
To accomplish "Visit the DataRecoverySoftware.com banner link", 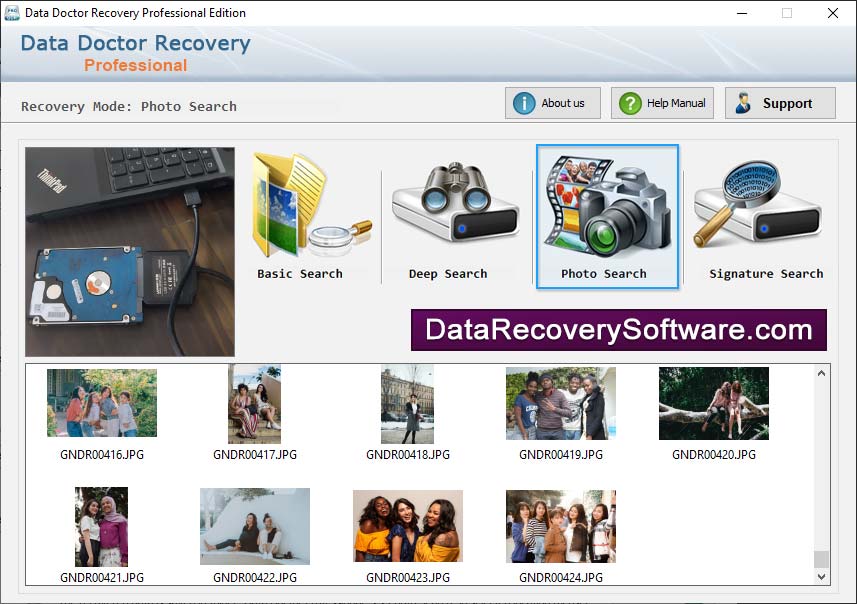I will tap(618, 330).
